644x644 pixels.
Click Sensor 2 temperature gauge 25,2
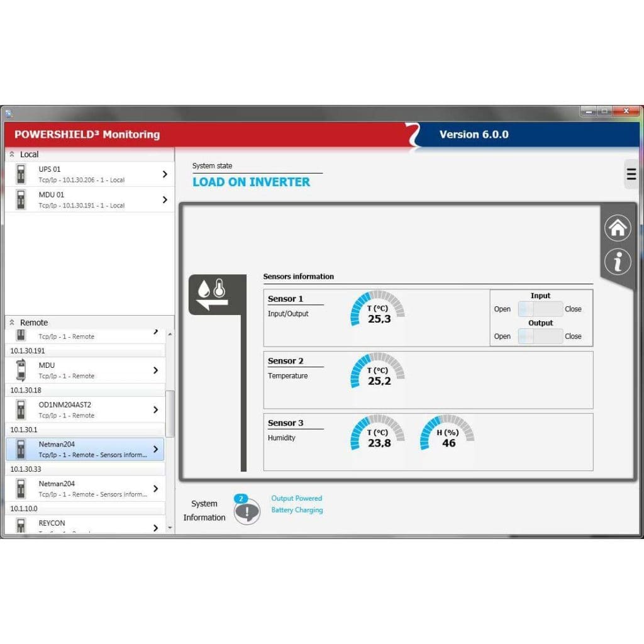(377, 370)
